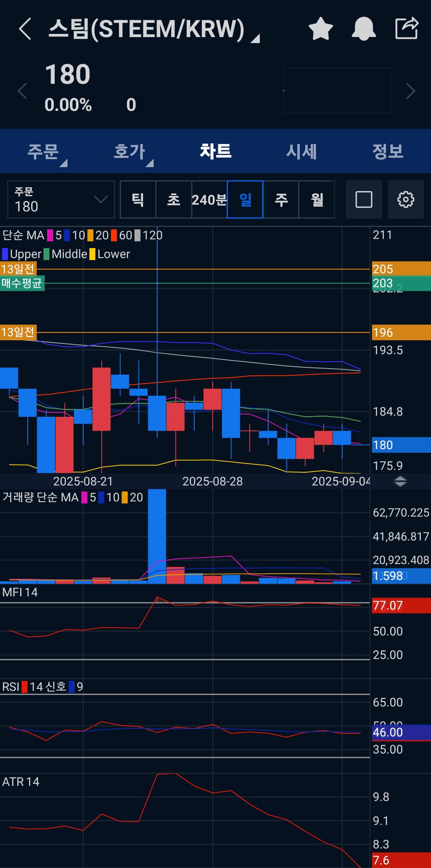Tap the Upper band legend
Viewport: 431px width, 868px height.
tap(22, 254)
